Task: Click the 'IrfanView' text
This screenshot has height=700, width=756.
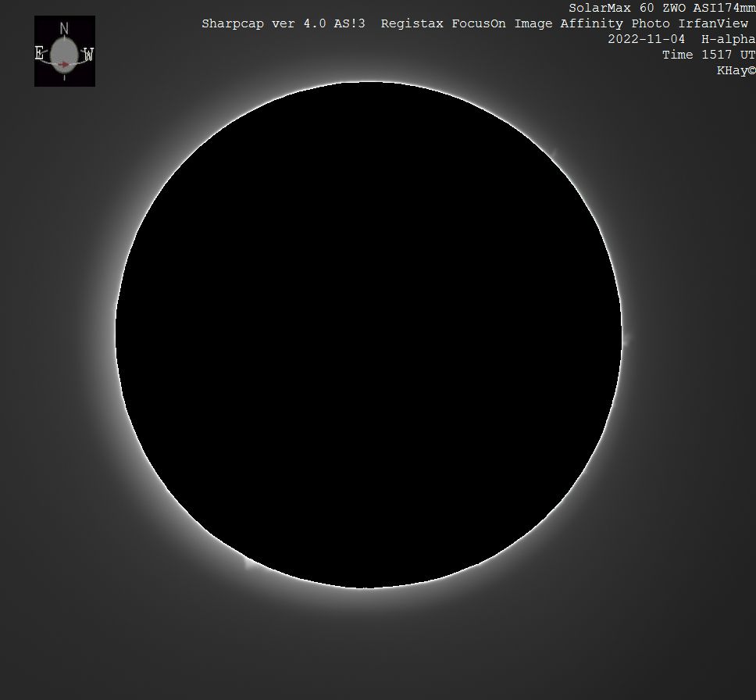Action: (712, 23)
